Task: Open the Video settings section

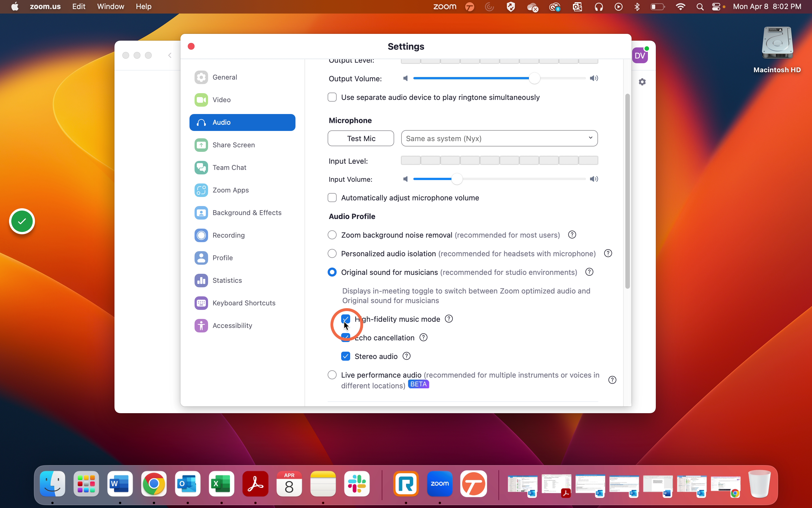Action: coord(242,100)
